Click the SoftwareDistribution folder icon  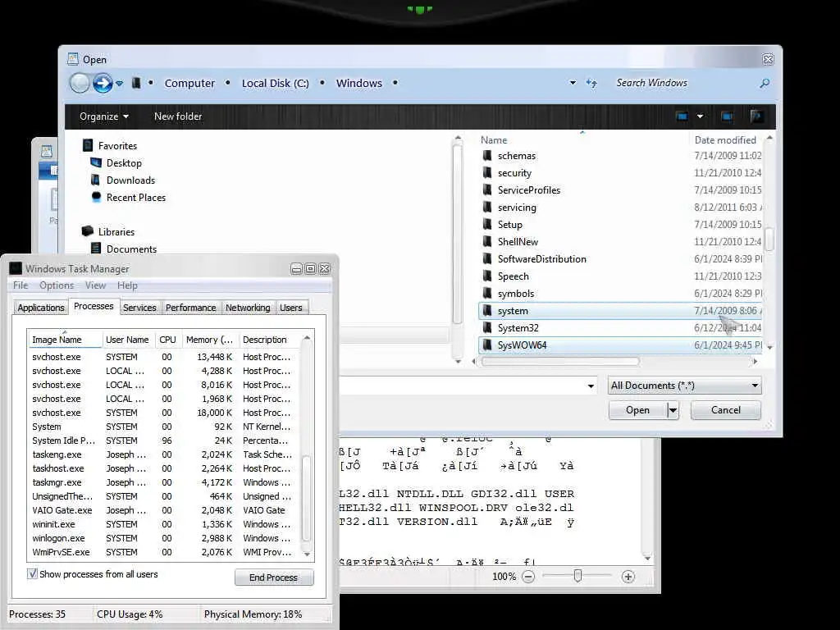[487, 258]
